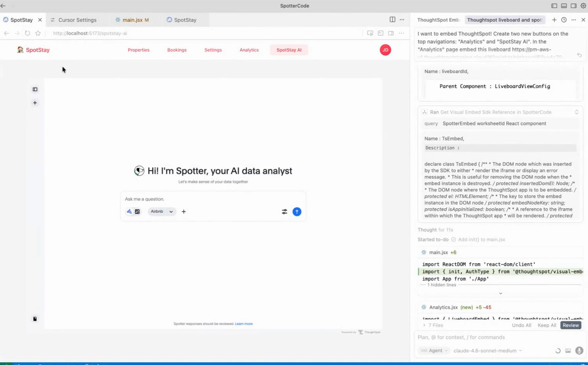Toggle the bottom panel layout button
The width and height of the screenshot is (588, 365).
pos(564,6)
